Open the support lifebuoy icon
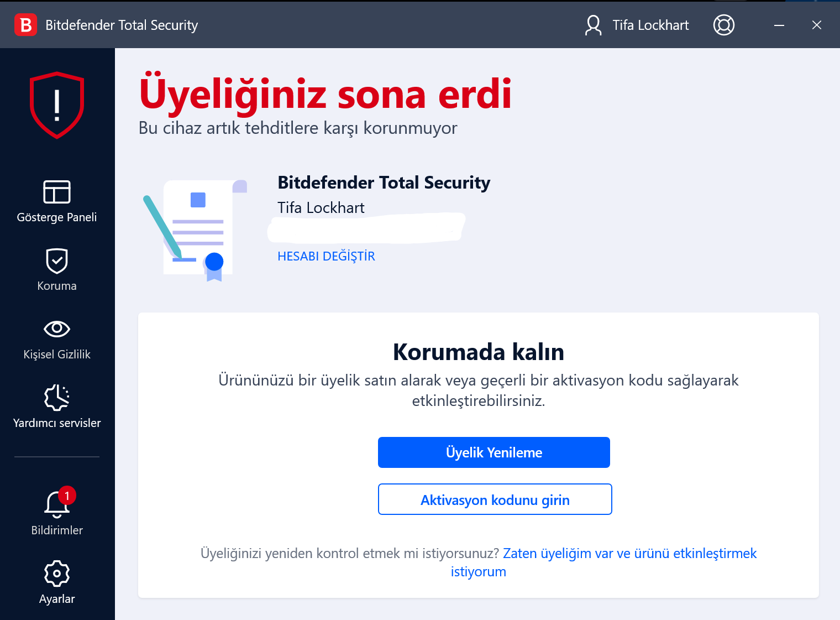Viewport: 840px width, 620px height. click(724, 25)
